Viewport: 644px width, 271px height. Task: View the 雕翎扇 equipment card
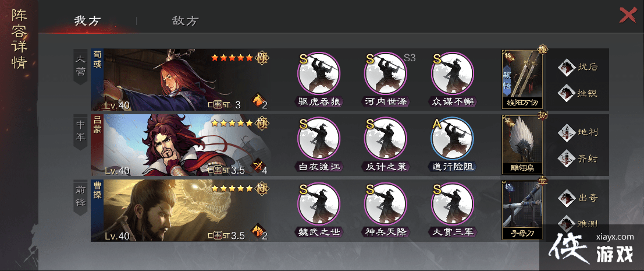[x=522, y=145]
